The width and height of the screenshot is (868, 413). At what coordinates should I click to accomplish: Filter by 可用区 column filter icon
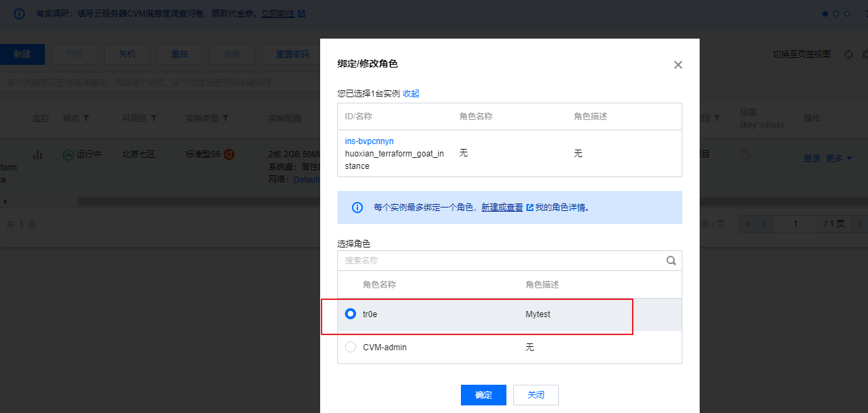(154, 119)
